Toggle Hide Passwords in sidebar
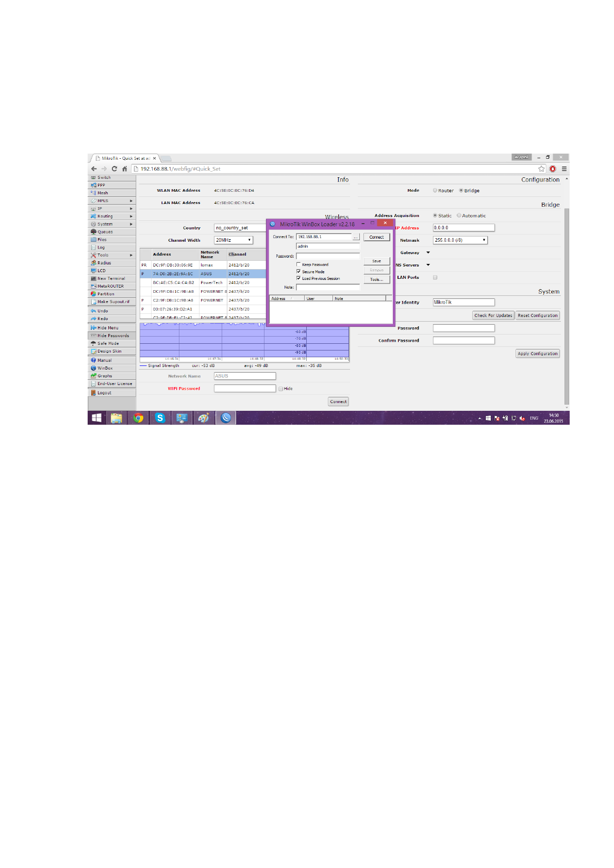Image resolution: width=614 pixels, height=868 pixels. point(112,336)
